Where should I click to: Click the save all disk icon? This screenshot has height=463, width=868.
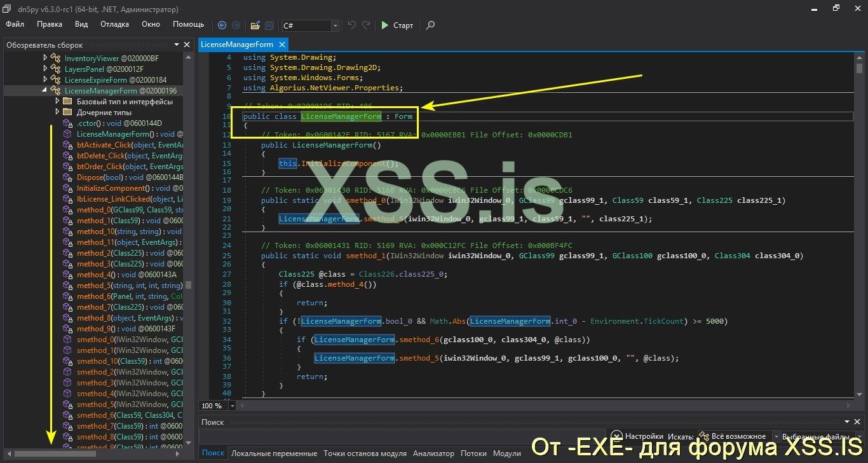269,25
